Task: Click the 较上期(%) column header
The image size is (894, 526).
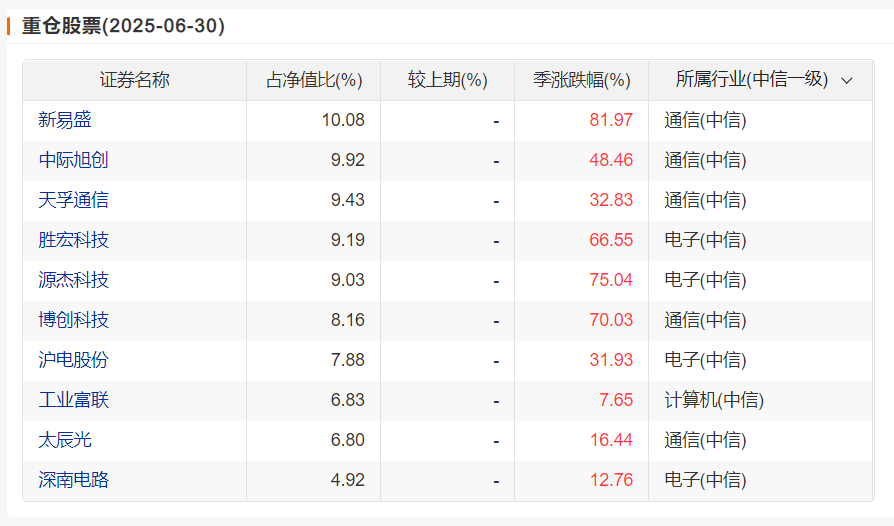Action: pyautogui.click(x=448, y=80)
